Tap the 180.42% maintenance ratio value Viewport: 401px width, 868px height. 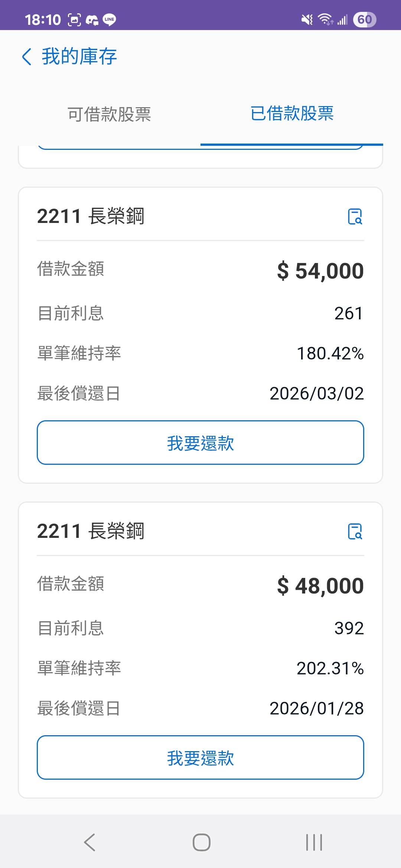[330, 354]
